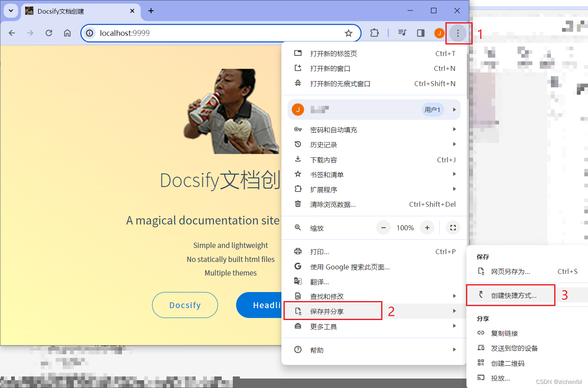Select 复制链接 in share submenu
The height and width of the screenshot is (388, 588).
point(527,333)
